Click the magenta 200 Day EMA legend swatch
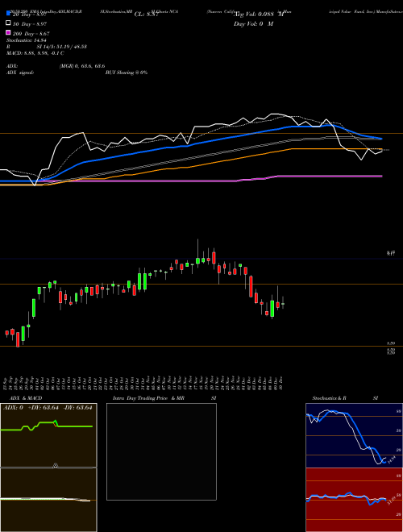 coord(8,33)
